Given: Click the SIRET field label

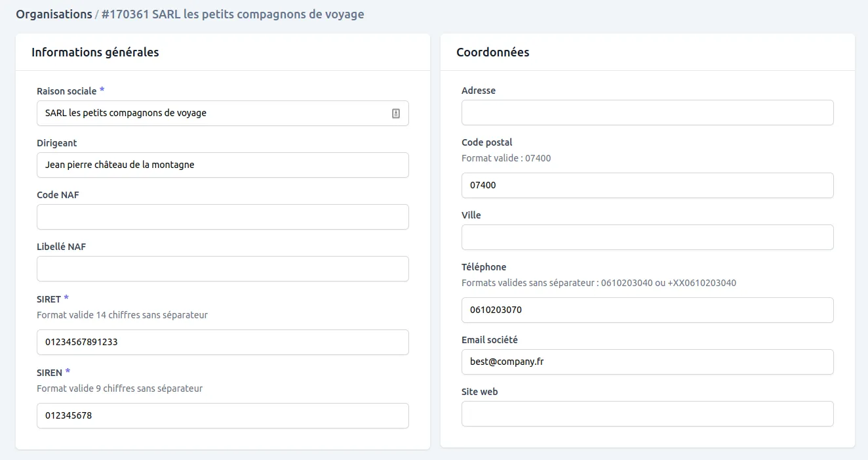Looking at the screenshot, I should coord(49,299).
